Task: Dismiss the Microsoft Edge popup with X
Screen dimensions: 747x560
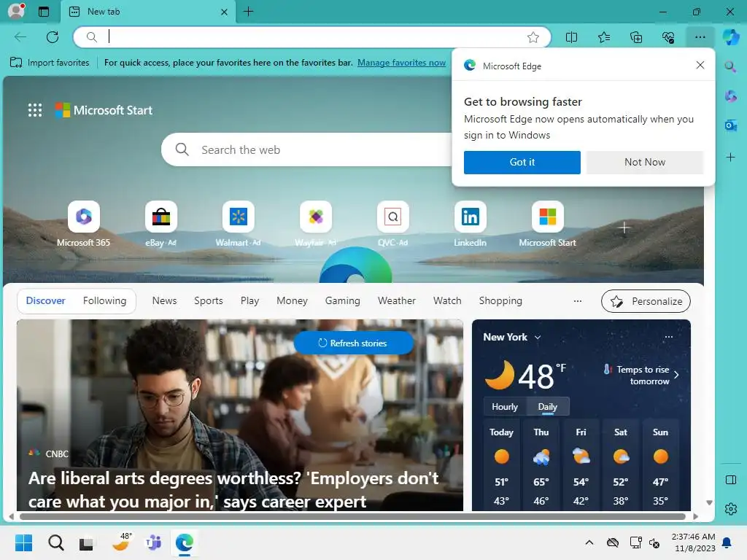Action: tap(700, 65)
